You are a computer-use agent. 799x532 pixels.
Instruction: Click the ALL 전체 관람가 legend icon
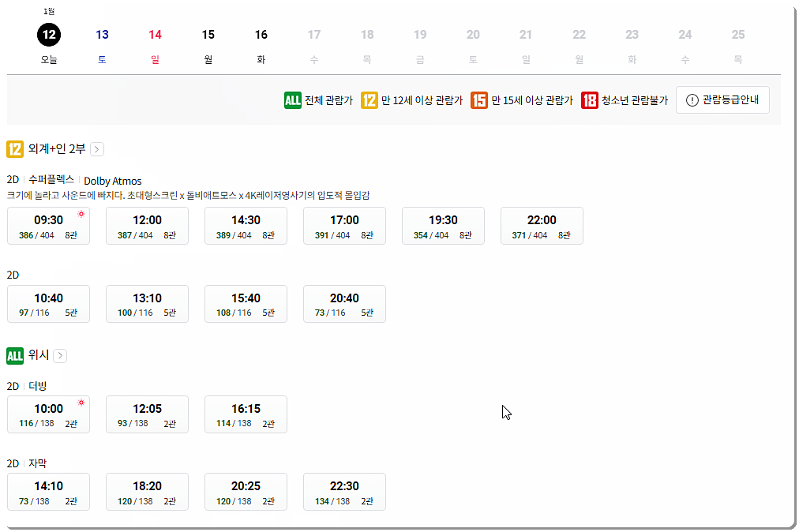tap(291, 100)
